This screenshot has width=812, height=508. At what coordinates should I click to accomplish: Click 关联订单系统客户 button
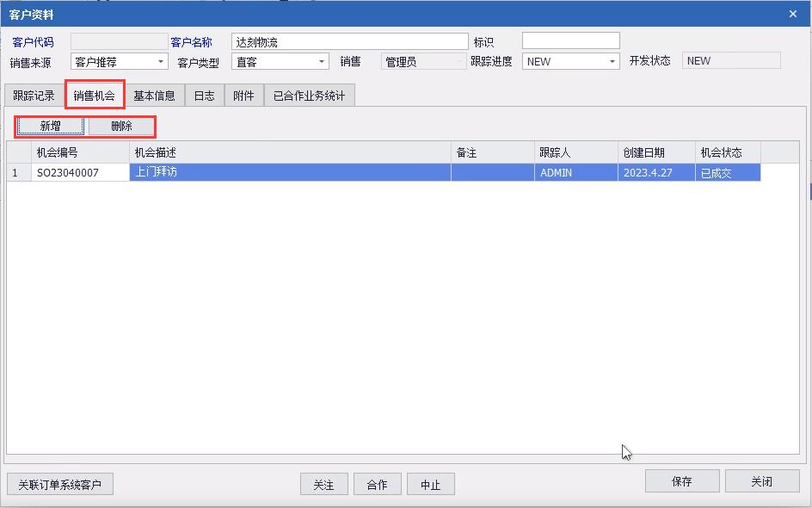[60, 484]
